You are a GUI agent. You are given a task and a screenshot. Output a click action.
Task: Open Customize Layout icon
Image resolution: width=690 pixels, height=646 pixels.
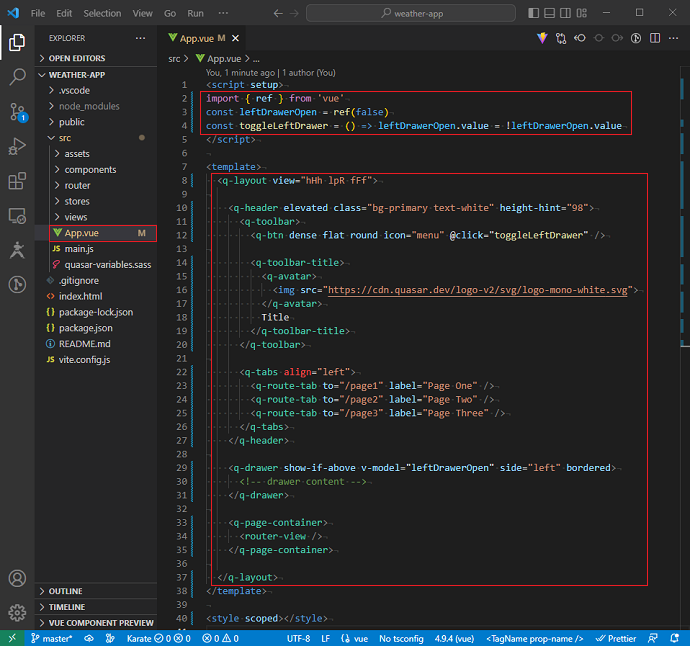click(582, 13)
